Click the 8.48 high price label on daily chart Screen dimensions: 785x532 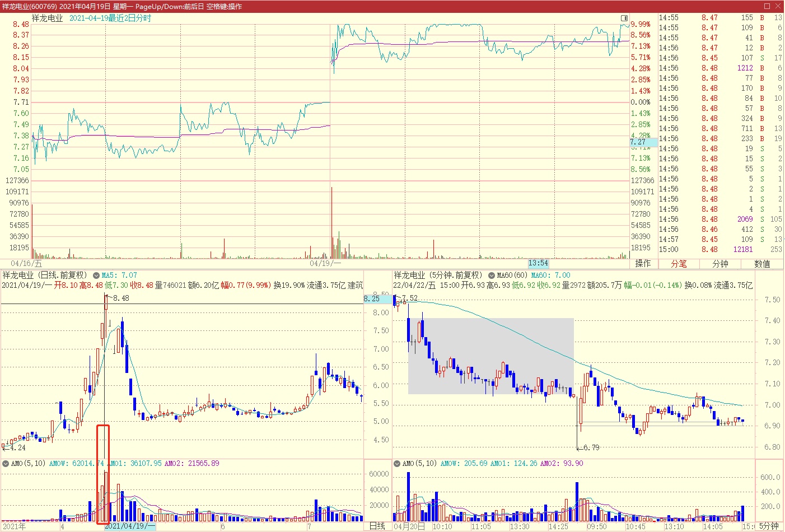[121, 298]
